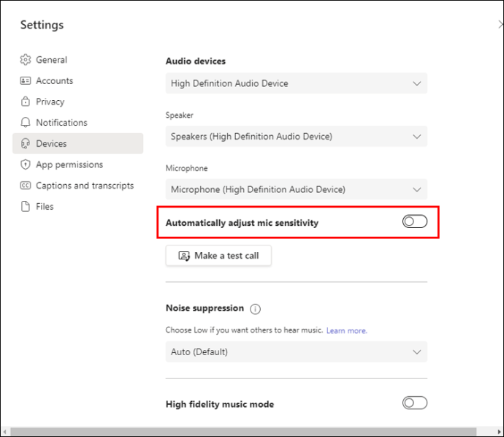Click the App permissions shield icon

pos(26,164)
